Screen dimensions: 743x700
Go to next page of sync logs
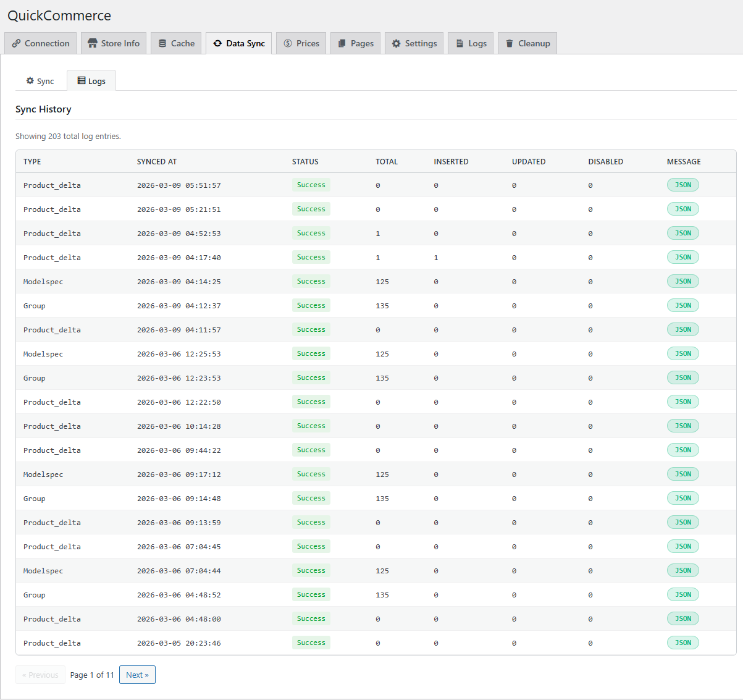click(137, 675)
